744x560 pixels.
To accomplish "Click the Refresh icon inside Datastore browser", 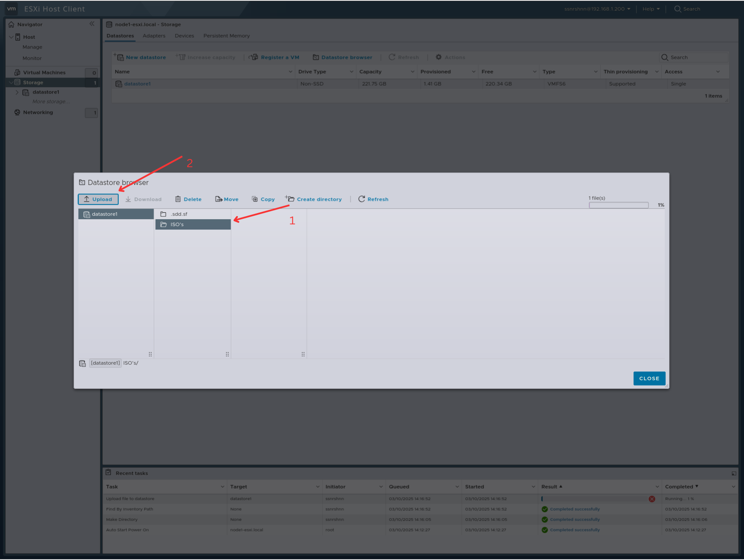I will click(x=362, y=199).
